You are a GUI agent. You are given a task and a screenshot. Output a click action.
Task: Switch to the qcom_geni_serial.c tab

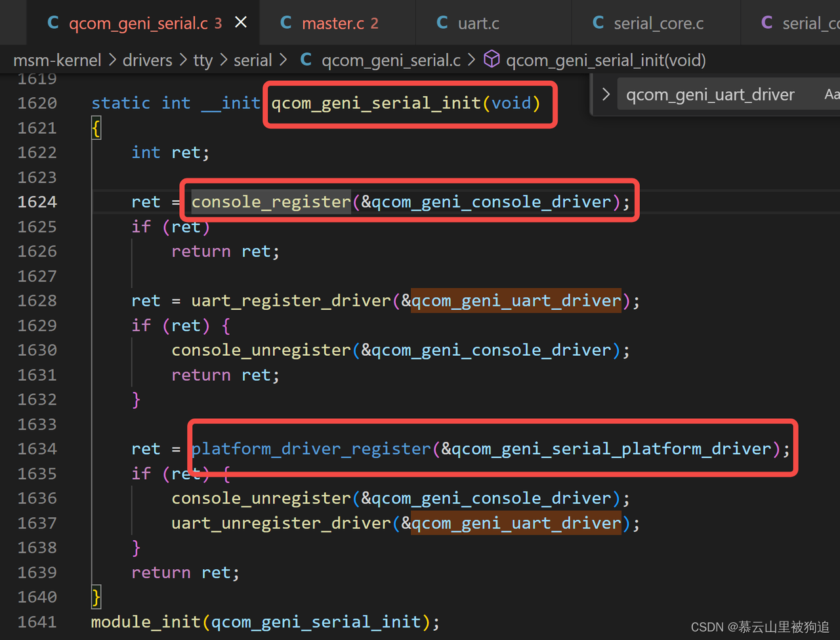coord(143,23)
